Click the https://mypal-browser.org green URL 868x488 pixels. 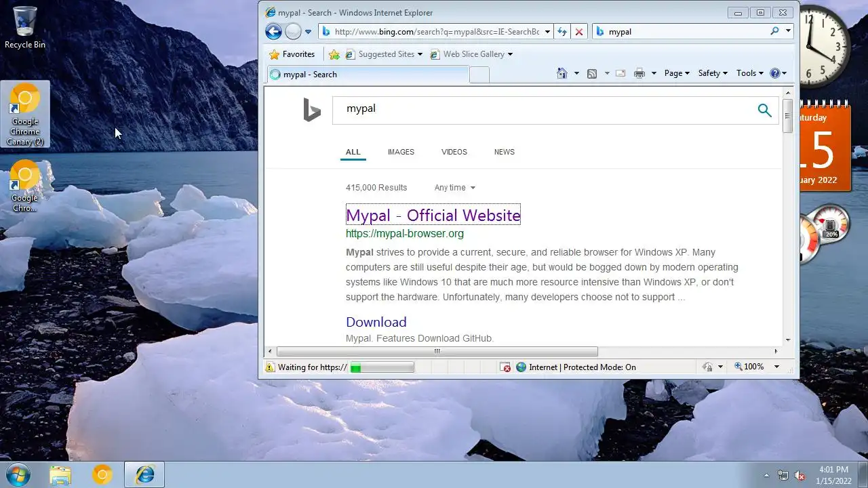(405, 234)
